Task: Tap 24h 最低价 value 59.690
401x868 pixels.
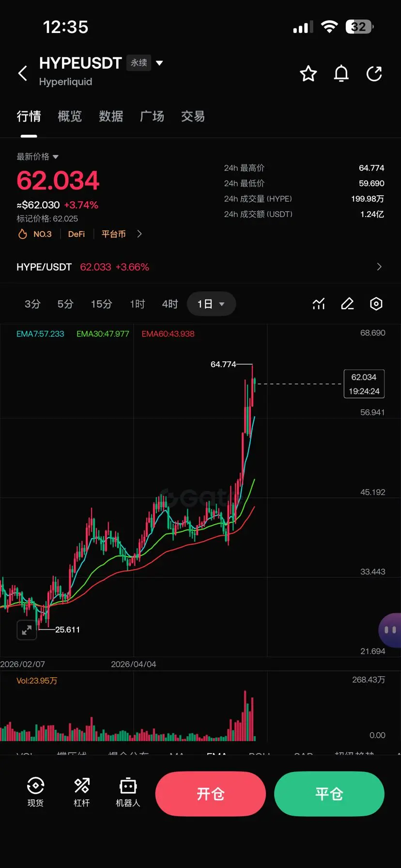Action: [371, 184]
